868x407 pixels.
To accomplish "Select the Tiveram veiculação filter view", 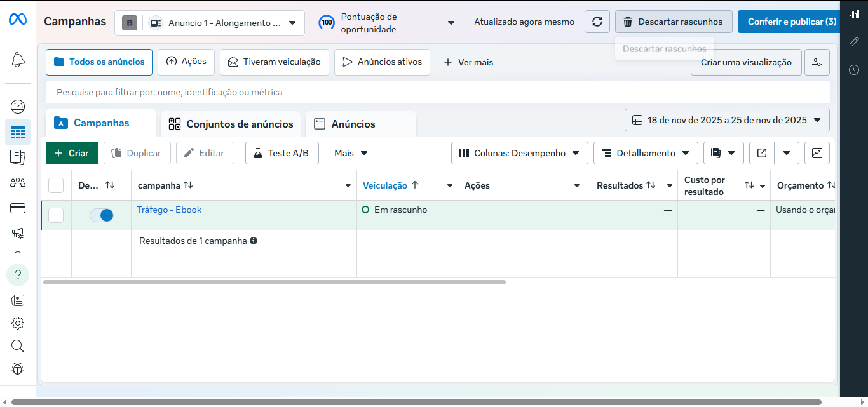I will 275,62.
